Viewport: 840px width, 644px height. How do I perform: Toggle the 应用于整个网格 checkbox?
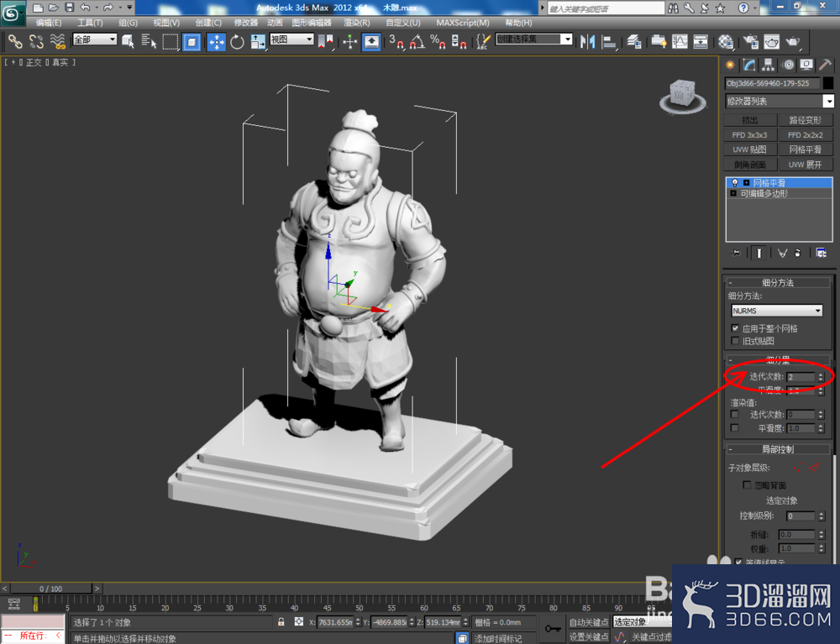(735, 328)
